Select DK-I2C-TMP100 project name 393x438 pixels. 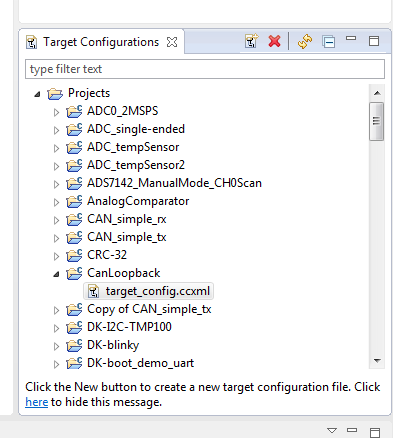point(129,327)
